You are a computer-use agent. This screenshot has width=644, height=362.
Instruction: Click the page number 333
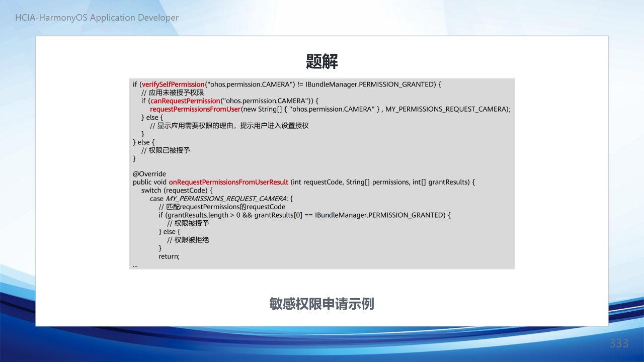619,343
